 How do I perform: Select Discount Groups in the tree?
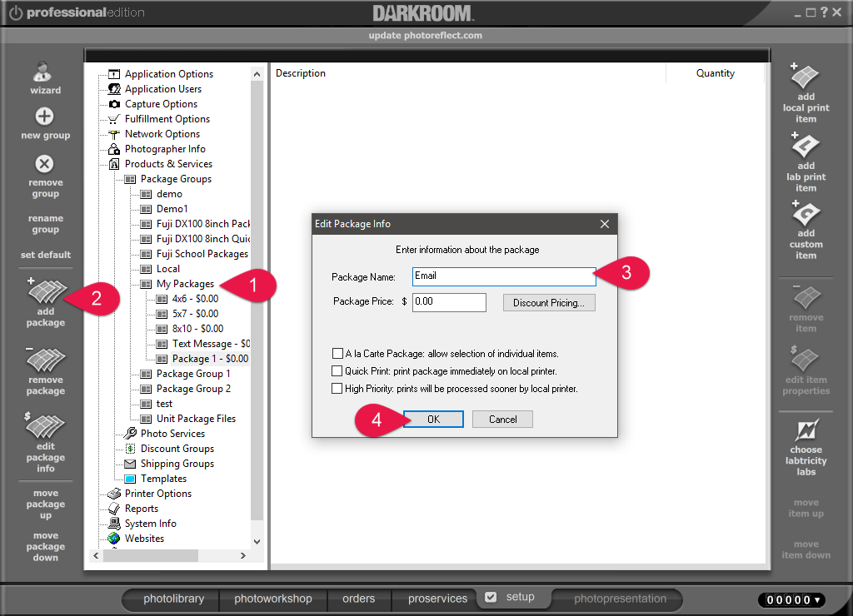tap(177, 449)
